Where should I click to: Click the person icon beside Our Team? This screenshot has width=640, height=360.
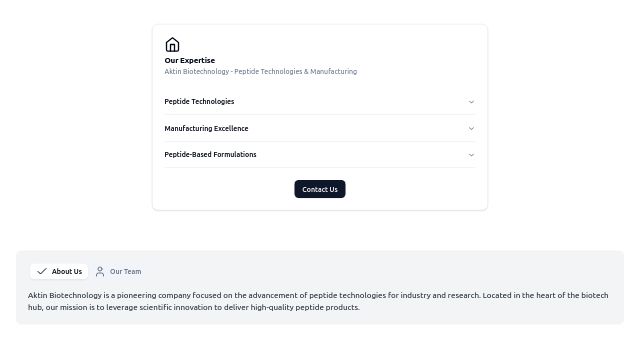click(100, 271)
